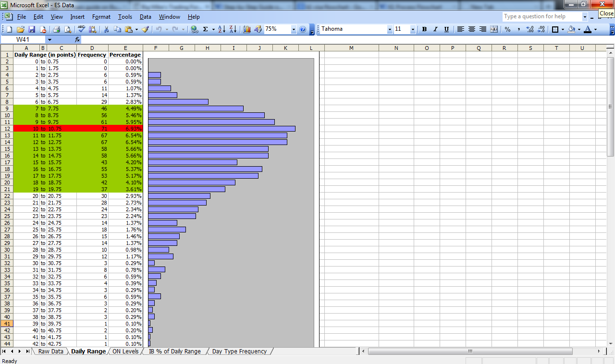The image size is (615, 364).
Task: Jump to the last sheet tab arrow
Action: point(27,352)
